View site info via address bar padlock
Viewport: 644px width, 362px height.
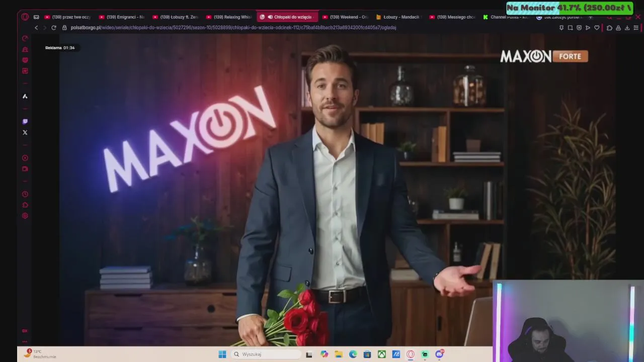(x=64, y=28)
